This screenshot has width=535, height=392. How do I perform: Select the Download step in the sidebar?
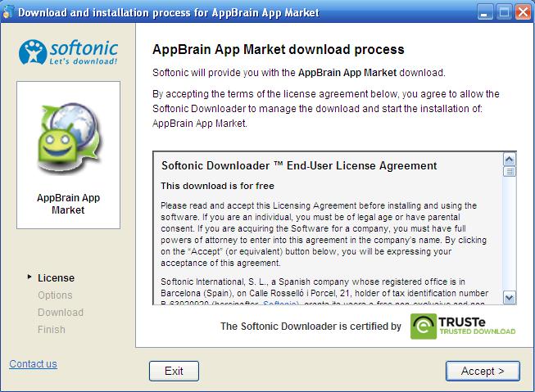tap(61, 312)
